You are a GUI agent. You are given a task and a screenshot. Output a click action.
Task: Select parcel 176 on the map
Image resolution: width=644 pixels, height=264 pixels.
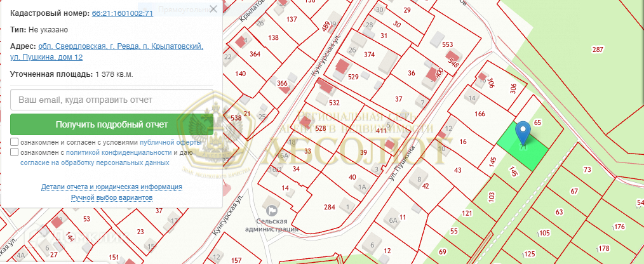pyautogui.click(x=619, y=227)
